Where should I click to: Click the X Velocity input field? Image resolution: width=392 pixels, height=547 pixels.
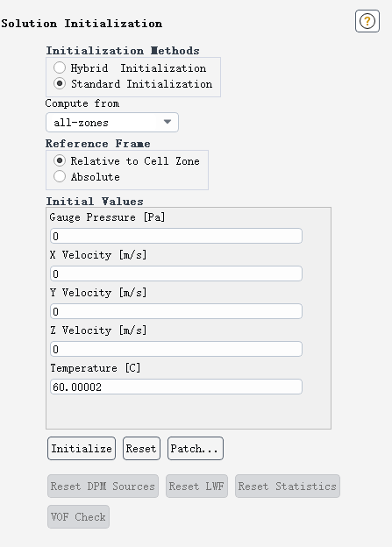(x=176, y=273)
